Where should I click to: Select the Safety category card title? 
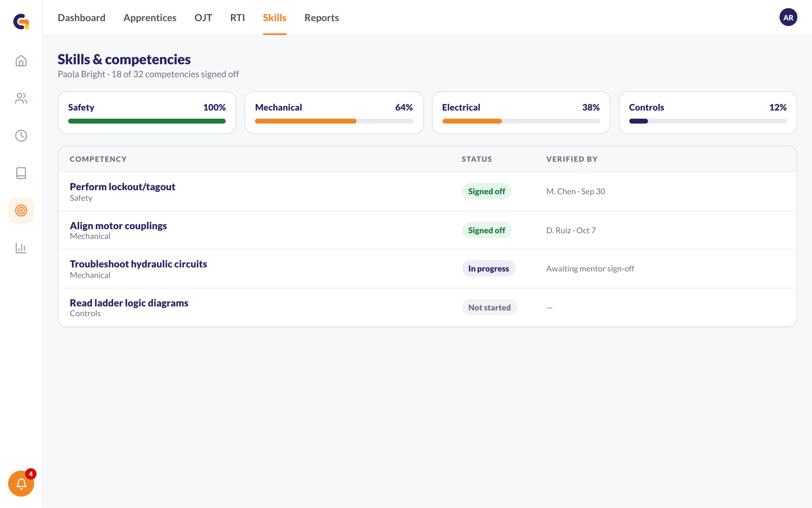81,107
